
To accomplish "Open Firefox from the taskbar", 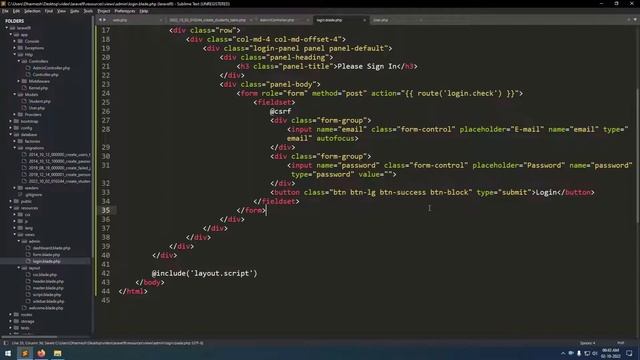I will click(41, 353).
